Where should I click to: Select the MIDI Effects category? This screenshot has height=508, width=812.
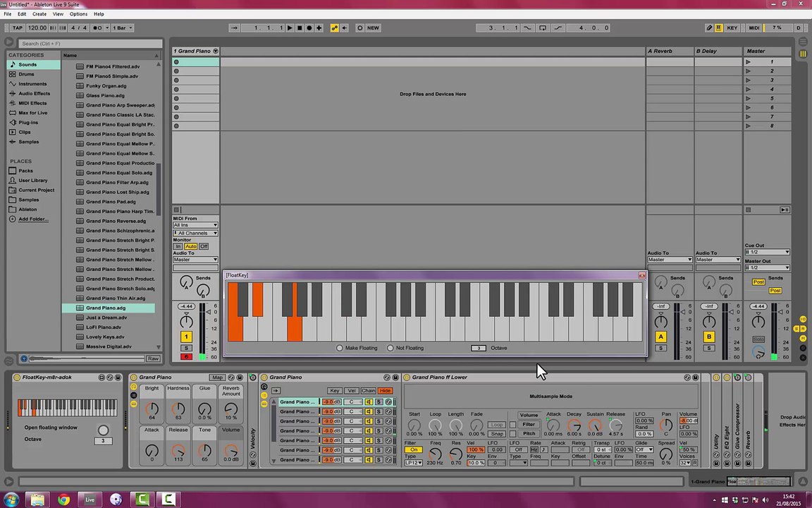pyautogui.click(x=34, y=103)
